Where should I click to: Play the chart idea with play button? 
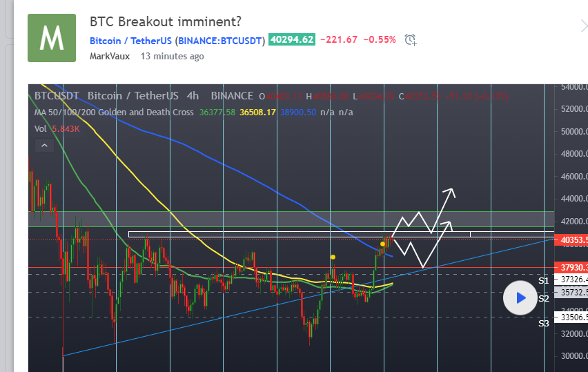(520, 298)
